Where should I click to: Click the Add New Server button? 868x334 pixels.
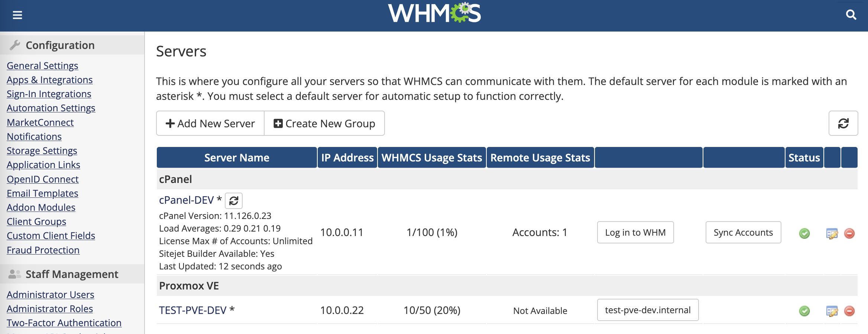(210, 123)
